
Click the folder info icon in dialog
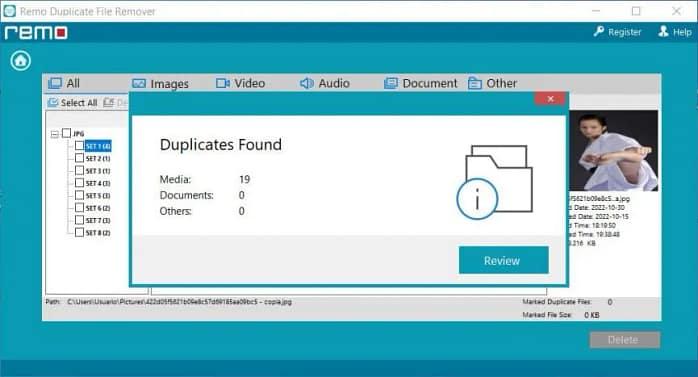pos(495,182)
